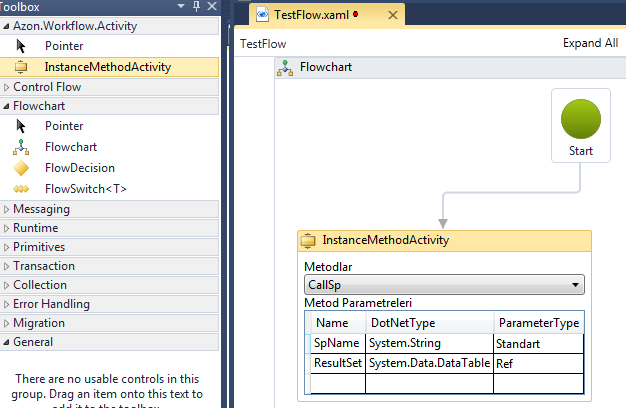Screen dimensions: 626x408
Task: Select the InstanceMethodActivity toolbox icon
Action: pyautogui.click(x=21, y=67)
